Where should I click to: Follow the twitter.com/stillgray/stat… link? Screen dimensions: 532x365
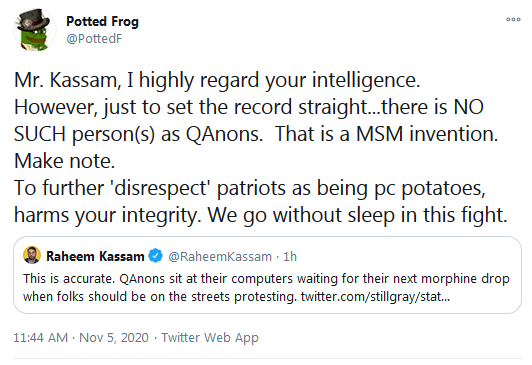(375, 297)
